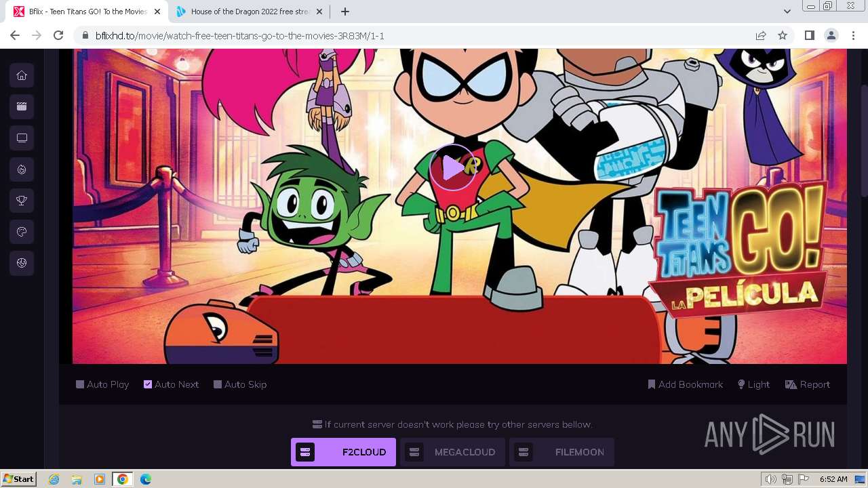This screenshot has width=868, height=488.
Task: Open the Home sidebar icon
Action: pyautogui.click(x=22, y=75)
